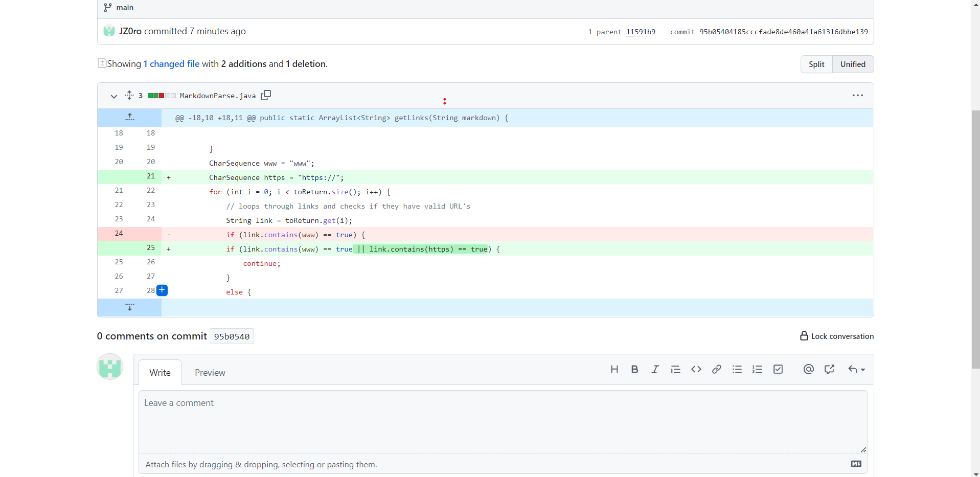Switch diff to Unified view
Screen dimensions: 980x477
tap(853, 64)
